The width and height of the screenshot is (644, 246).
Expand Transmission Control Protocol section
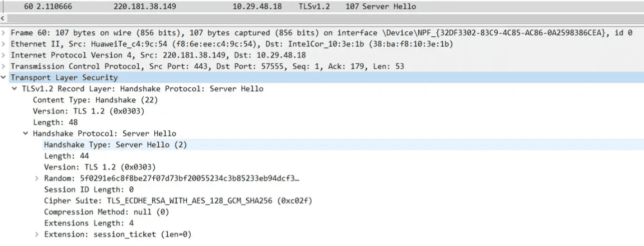click(4, 66)
